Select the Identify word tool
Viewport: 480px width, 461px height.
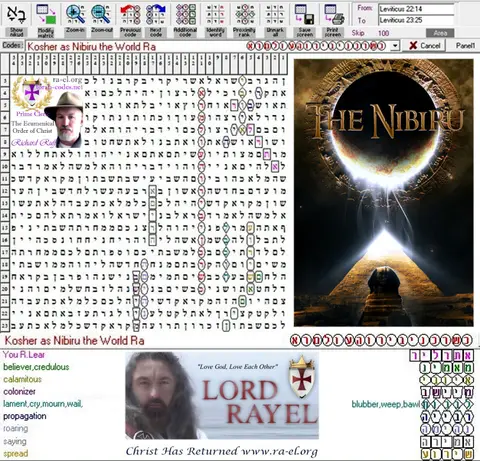pos(215,14)
